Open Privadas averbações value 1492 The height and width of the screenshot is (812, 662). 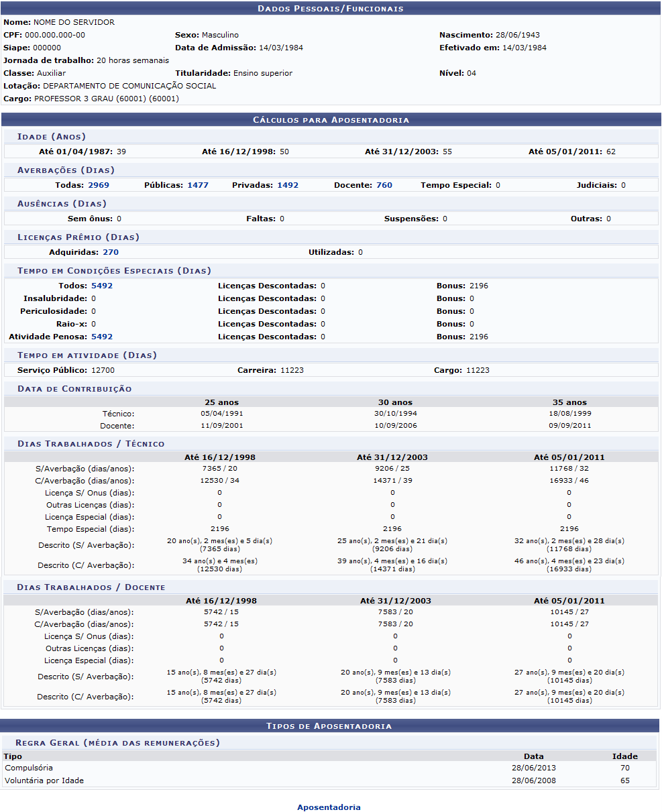point(288,185)
